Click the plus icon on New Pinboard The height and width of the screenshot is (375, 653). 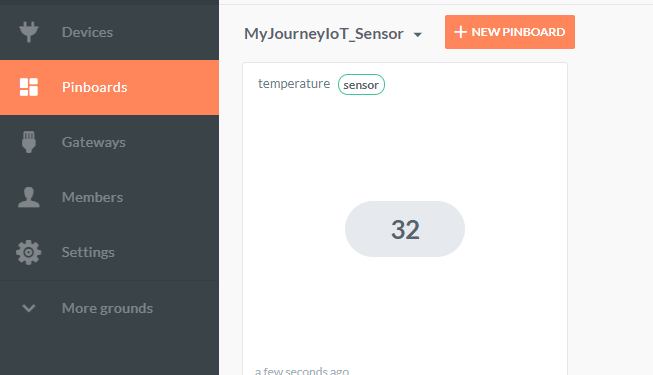tap(460, 32)
